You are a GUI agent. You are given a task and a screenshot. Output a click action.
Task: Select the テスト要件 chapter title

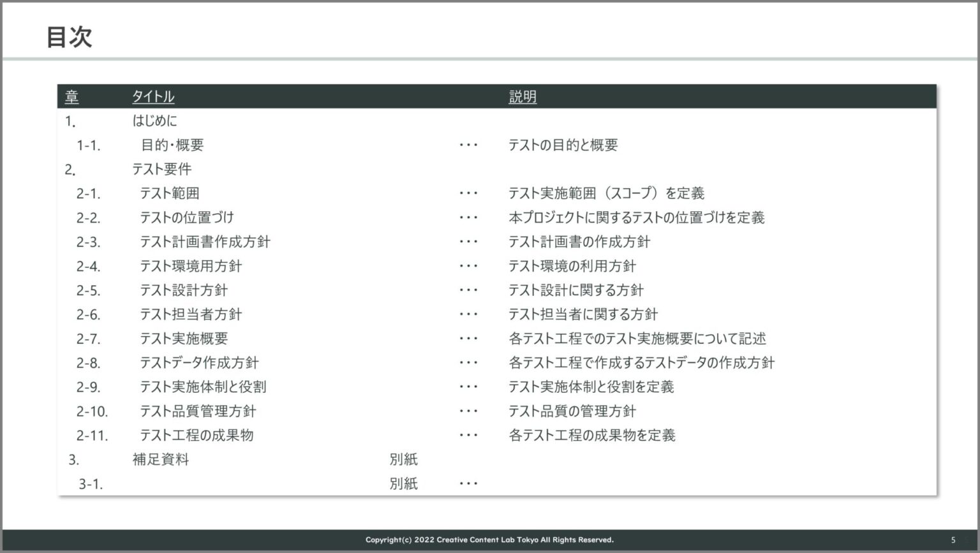point(161,169)
